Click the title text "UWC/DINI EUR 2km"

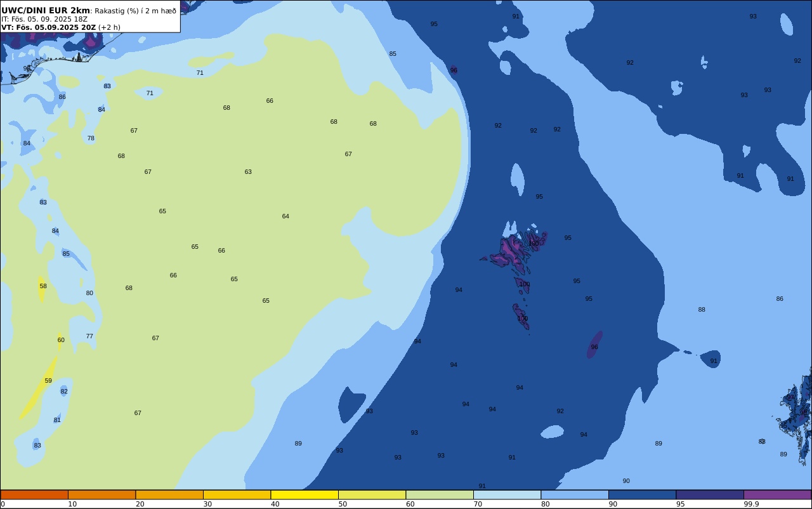click(x=46, y=10)
